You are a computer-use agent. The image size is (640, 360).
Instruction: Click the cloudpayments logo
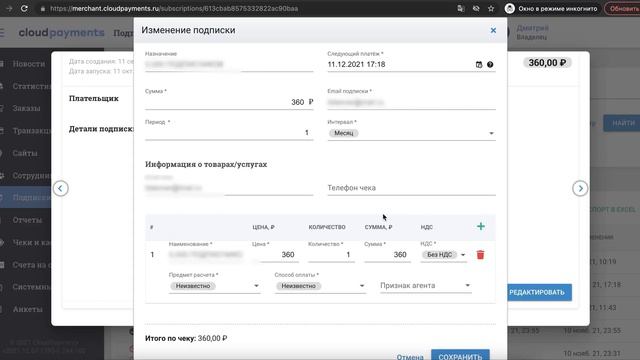61,32
